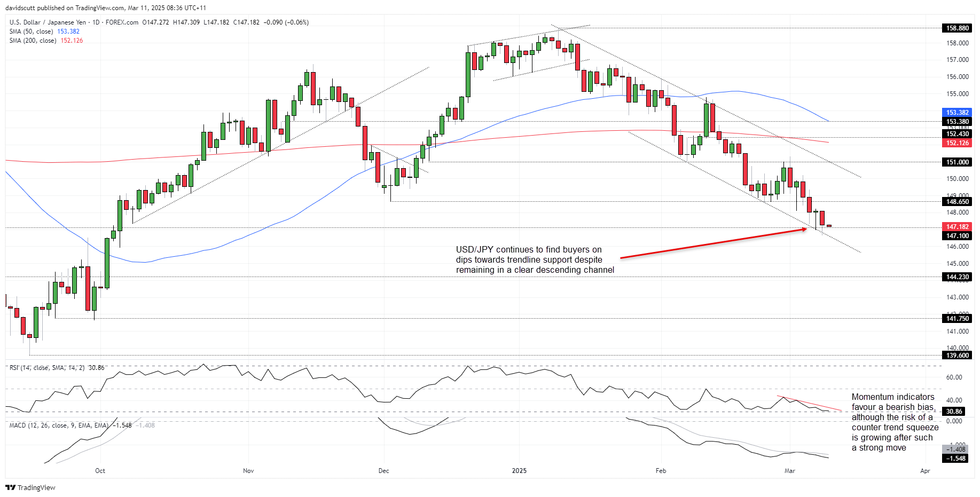The height and width of the screenshot is (497, 980).
Task: Click the red 152.126 SMA price tag
Action: [x=957, y=143]
